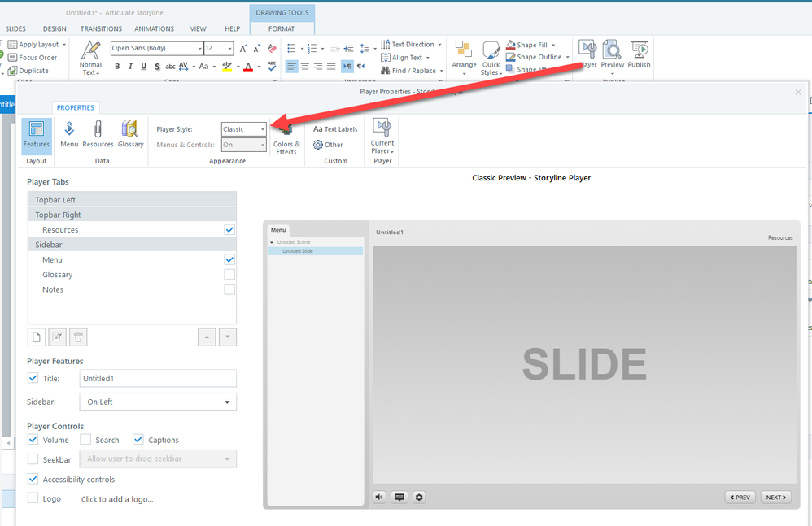Open the Current Player menu
Image resolution: width=812 pixels, height=526 pixels.
382,136
